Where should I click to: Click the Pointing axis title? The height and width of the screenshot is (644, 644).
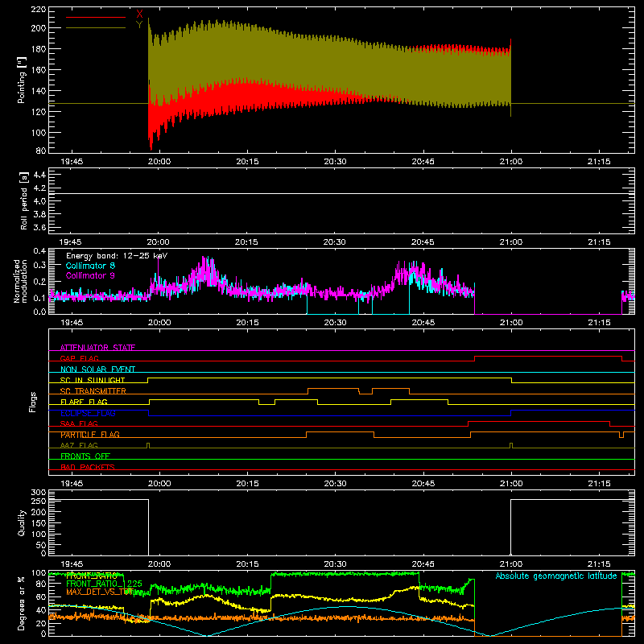point(22,80)
